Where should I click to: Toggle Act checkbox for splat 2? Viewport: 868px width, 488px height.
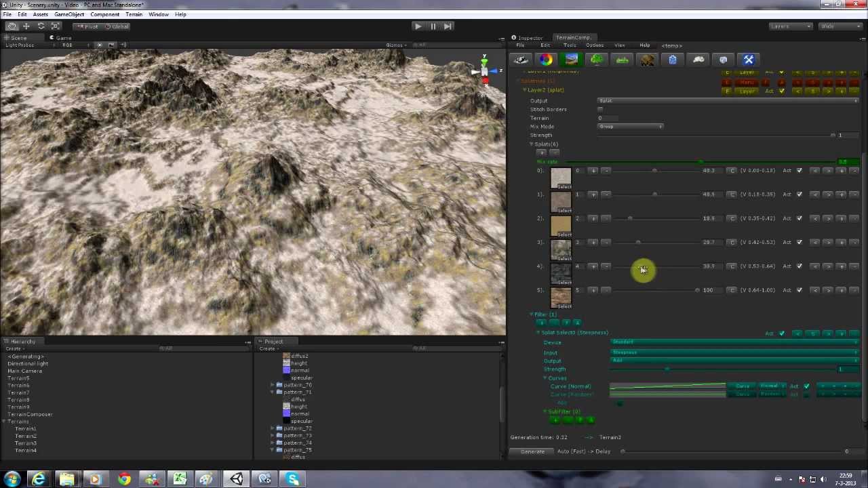tap(800, 218)
